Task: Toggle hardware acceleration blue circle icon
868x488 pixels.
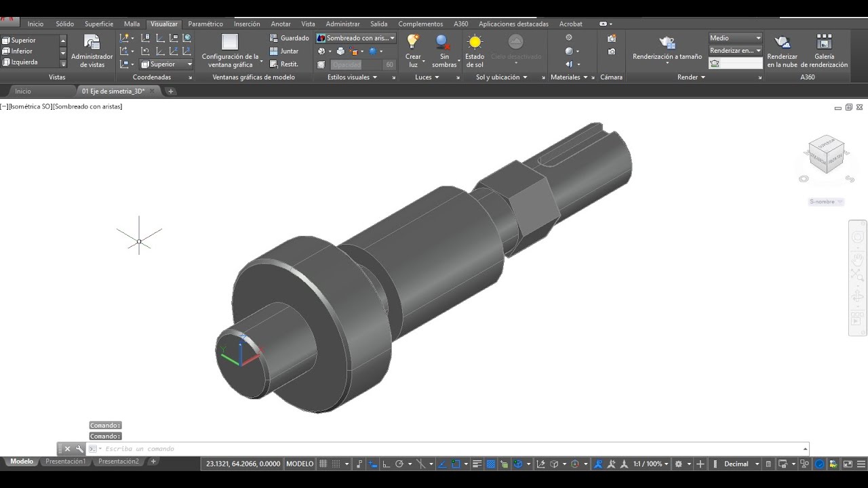Action: point(819,464)
